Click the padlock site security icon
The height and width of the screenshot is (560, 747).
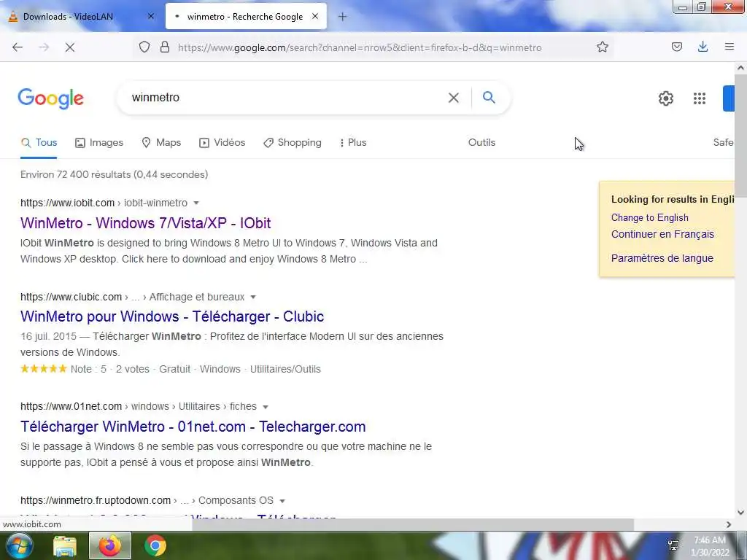pyautogui.click(x=165, y=47)
